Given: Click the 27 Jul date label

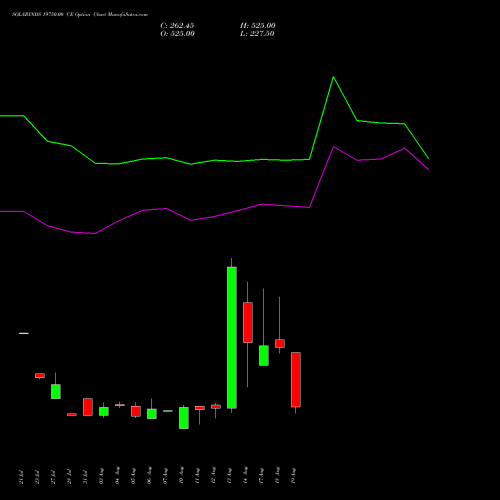Looking at the screenshot, I should click(53, 476).
